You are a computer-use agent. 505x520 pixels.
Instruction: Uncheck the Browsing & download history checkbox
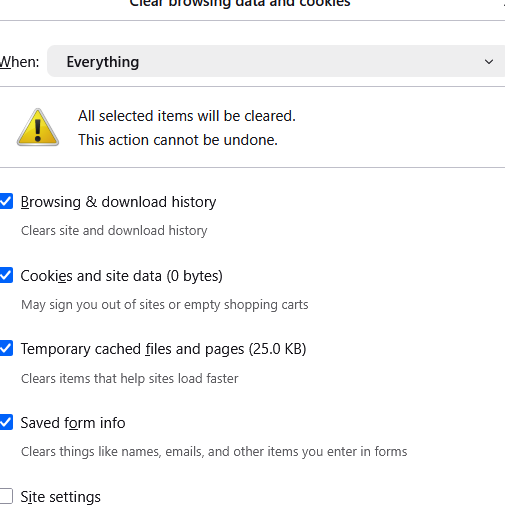tap(6, 201)
